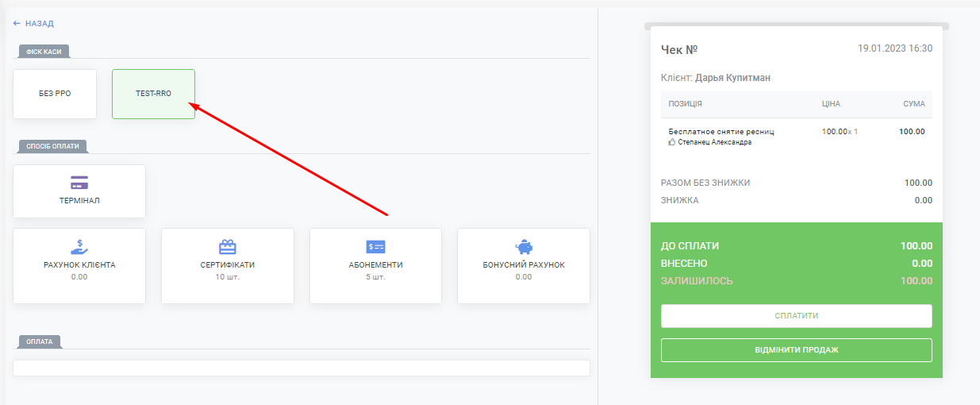The width and height of the screenshot is (980, 405).
Task: Choose БОНУСНИЙ РАХУНОК payment option
Action: pyautogui.click(x=524, y=266)
